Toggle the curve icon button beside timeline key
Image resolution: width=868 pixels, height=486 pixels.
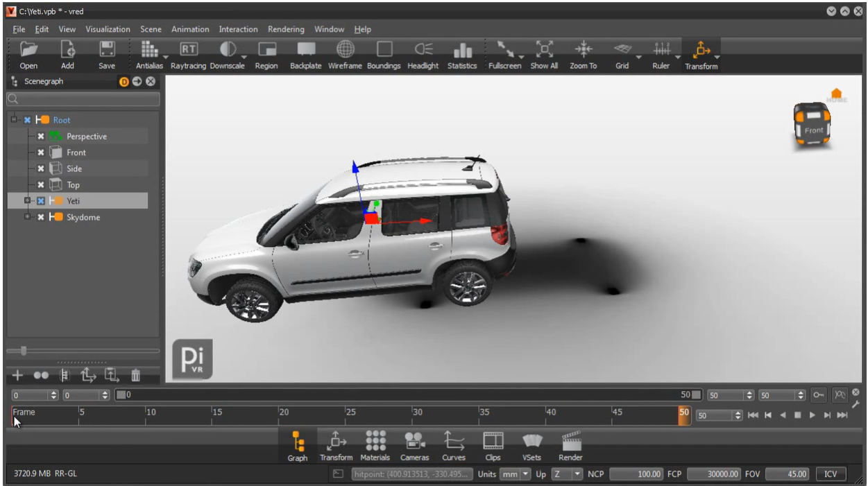(840, 395)
